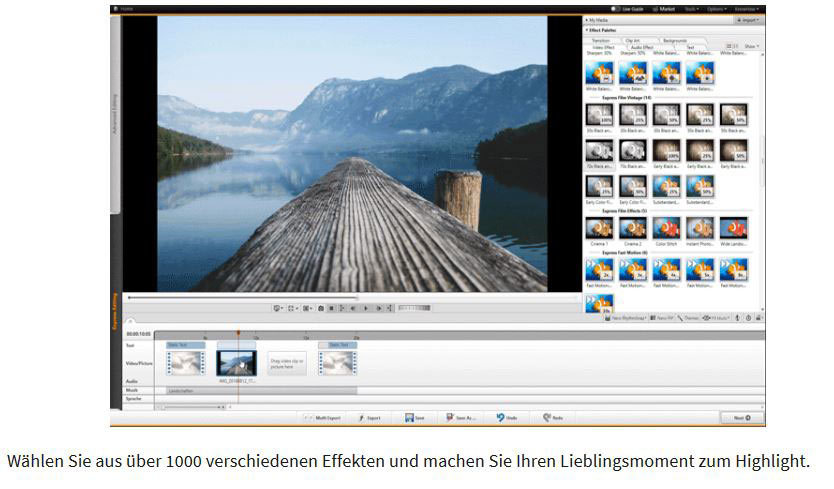
Task: Open the fullscreen view dropdown icon
Action: pyautogui.click(x=293, y=308)
